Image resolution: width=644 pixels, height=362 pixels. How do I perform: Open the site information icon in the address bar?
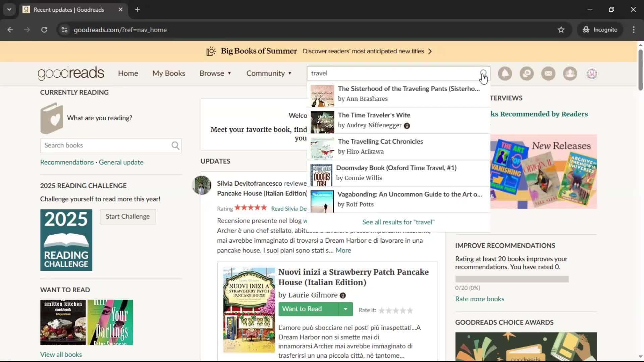tap(64, 30)
